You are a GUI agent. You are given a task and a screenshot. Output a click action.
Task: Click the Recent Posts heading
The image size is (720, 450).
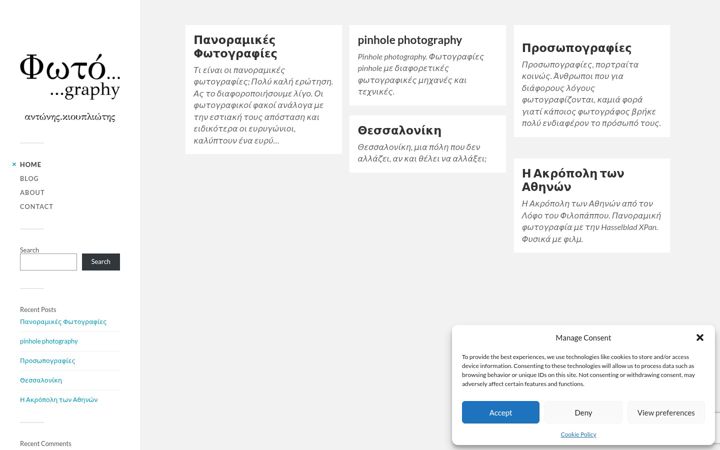[x=38, y=309]
